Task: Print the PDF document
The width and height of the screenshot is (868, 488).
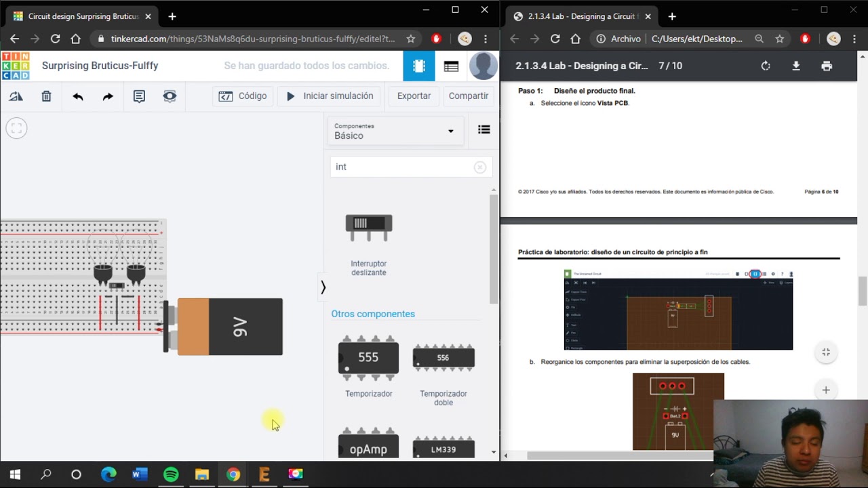Action: 827,66
